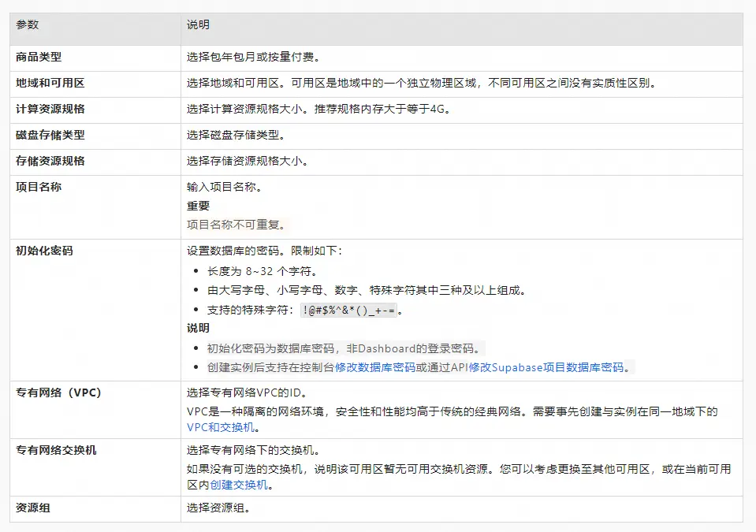Click the text 选择专有网络下的交换机
756x532 pixels.
[254, 451]
